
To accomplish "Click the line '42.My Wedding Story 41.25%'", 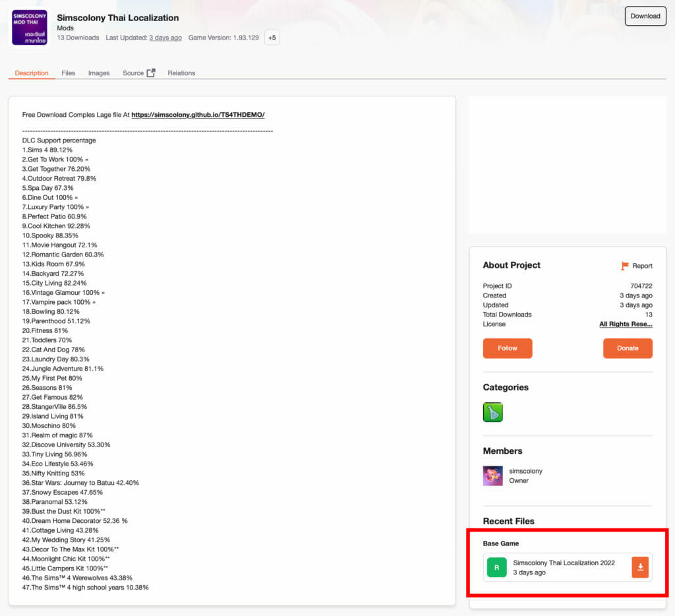I will (66, 539).
